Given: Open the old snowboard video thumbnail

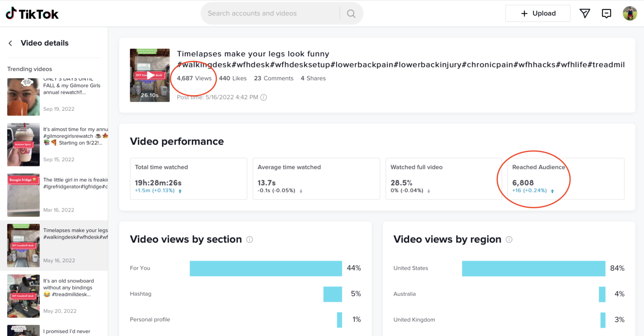Looking at the screenshot, I should click(23, 296).
